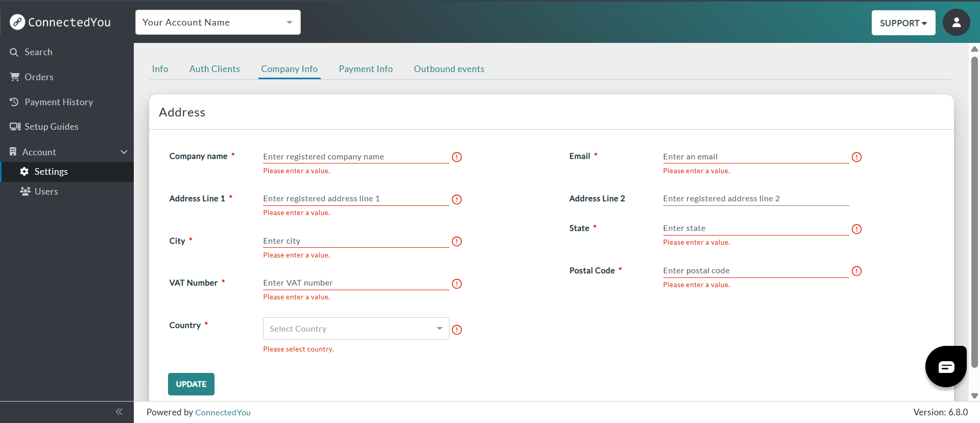Screen dimensions: 980x423
Task: Click the Postal Code error warning icon
Action: click(857, 271)
